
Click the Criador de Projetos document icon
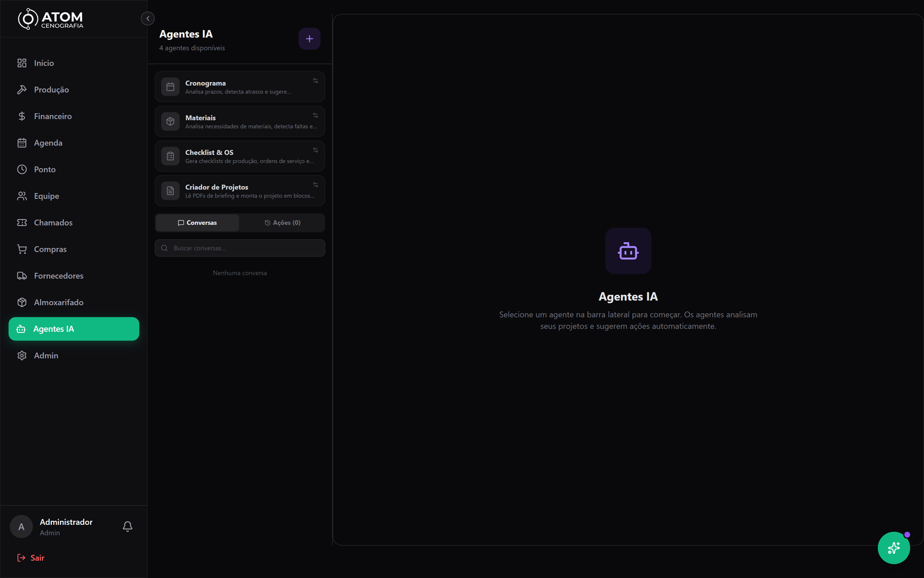[x=170, y=191]
